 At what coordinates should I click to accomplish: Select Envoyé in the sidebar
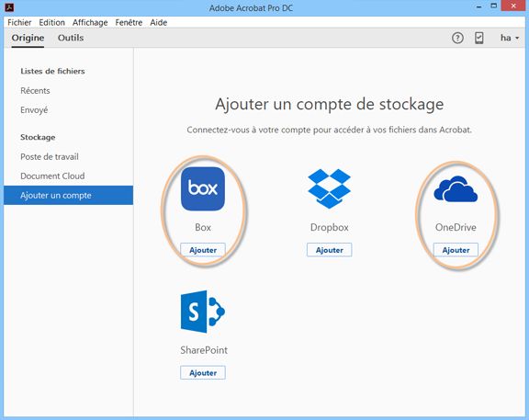(x=34, y=110)
